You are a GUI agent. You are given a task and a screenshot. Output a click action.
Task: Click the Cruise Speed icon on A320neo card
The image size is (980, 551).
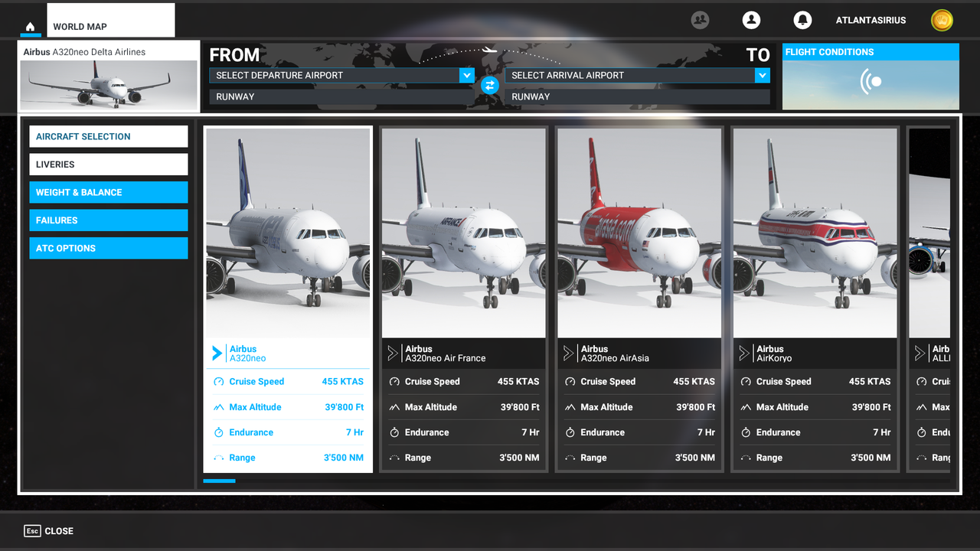pyautogui.click(x=220, y=381)
